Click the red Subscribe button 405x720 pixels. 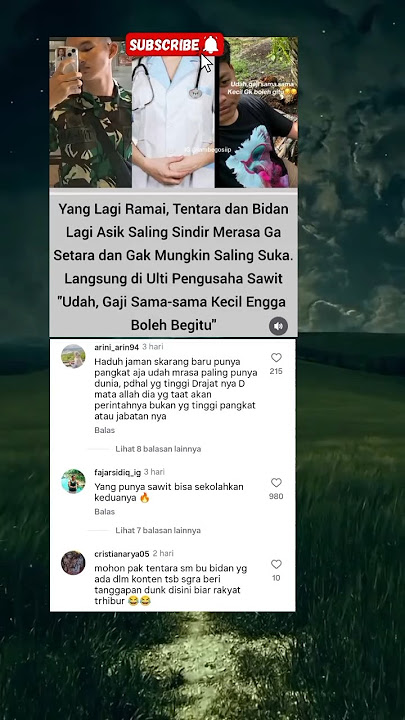tap(174, 45)
